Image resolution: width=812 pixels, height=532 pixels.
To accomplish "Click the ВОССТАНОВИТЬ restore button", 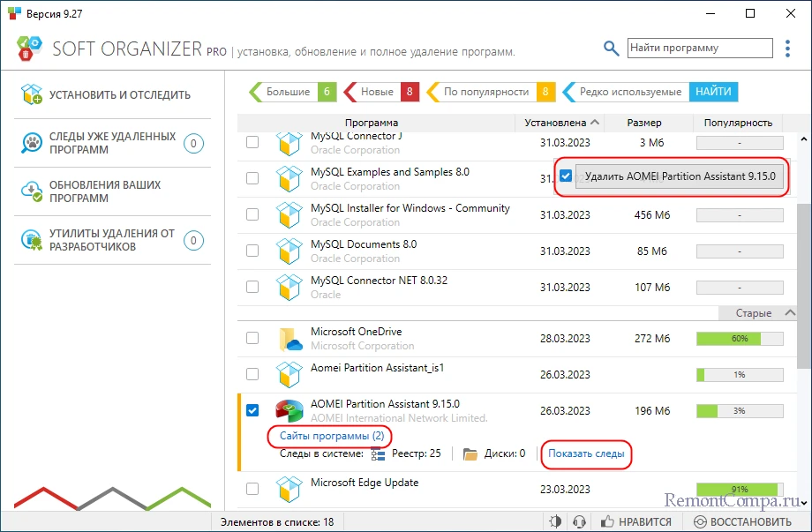I will click(x=742, y=521).
